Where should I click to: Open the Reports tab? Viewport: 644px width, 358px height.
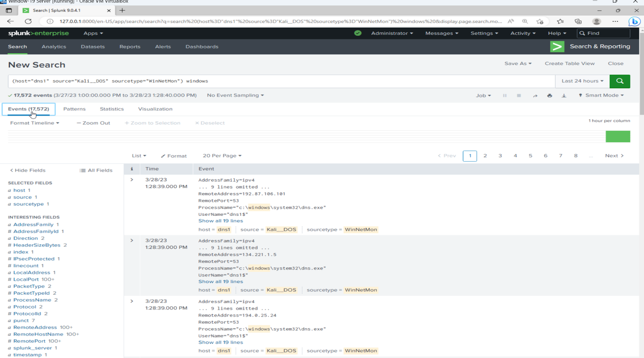(x=130, y=47)
